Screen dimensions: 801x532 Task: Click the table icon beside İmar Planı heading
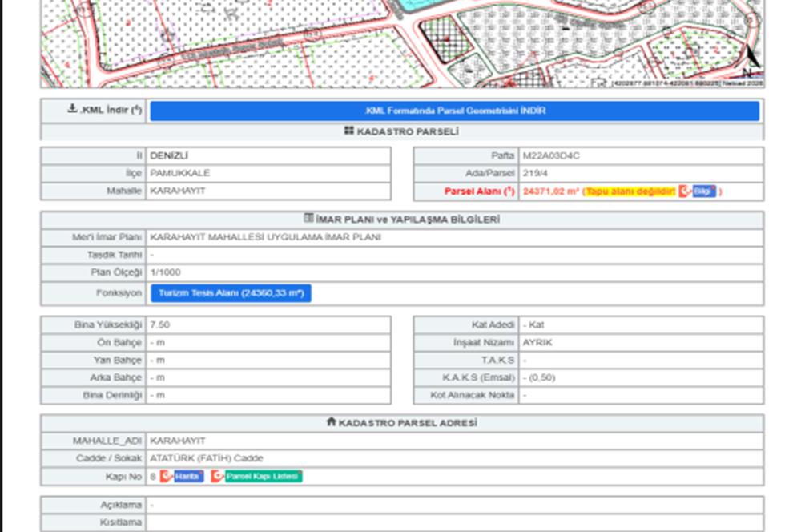click(309, 218)
